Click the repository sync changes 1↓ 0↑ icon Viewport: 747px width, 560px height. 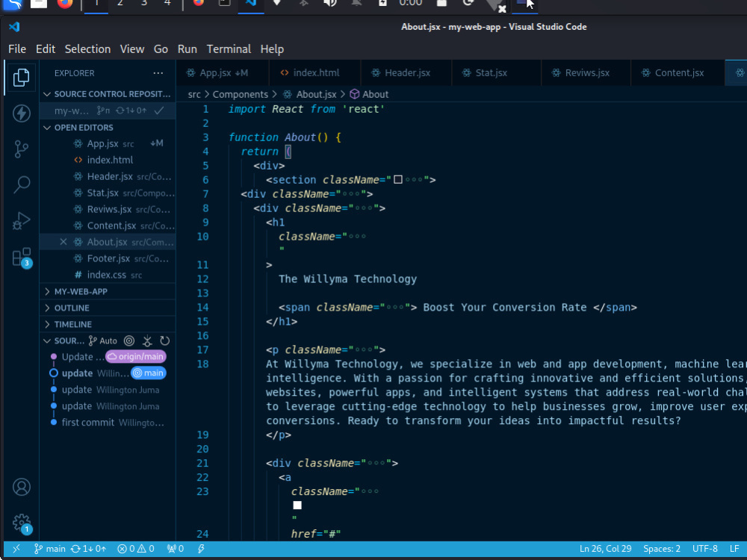tap(131, 111)
